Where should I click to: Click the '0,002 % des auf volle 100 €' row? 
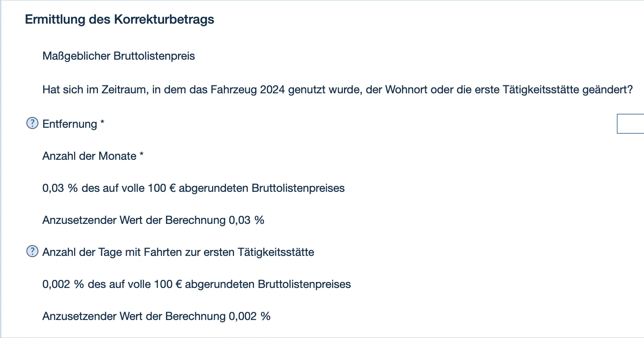tap(196, 284)
